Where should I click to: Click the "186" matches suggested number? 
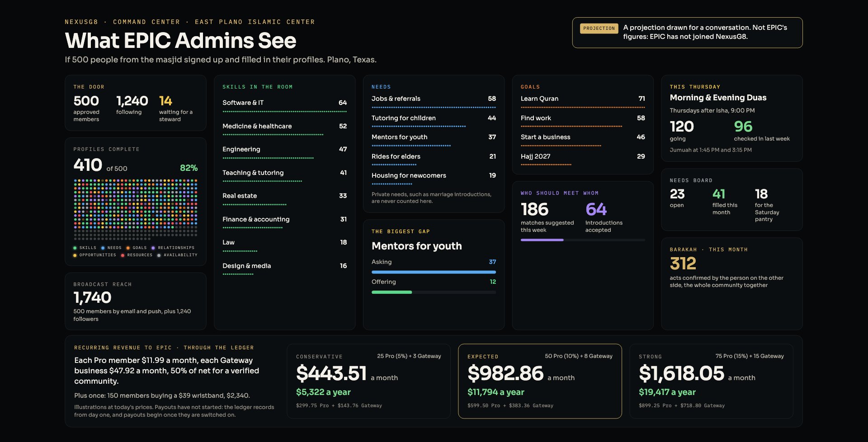pos(534,209)
